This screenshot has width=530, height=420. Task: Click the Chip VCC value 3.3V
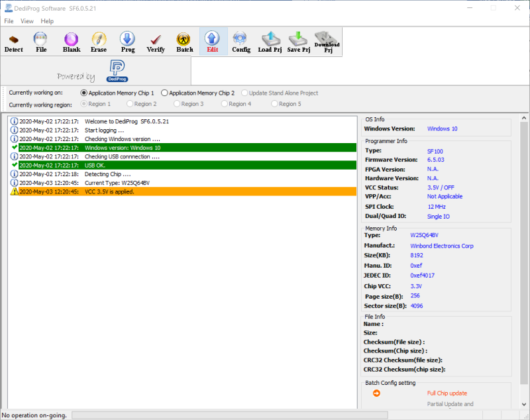click(x=416, y=286)
